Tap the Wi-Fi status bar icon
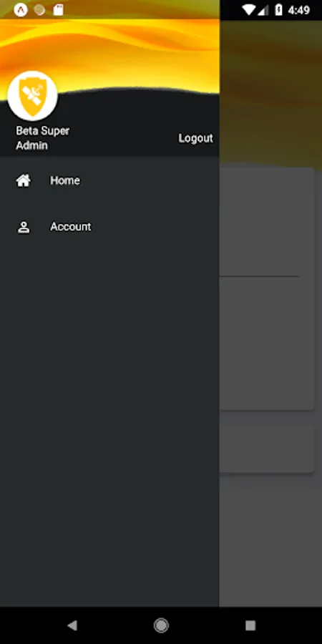The height and width of the screenshot is (644, 322). click(248, 10)
